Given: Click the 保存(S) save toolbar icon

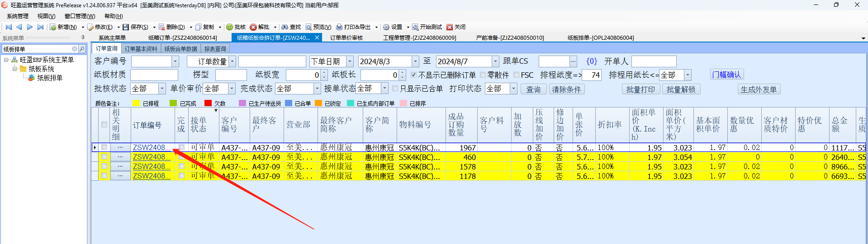Looking at the screenshot, I should tap(126, 27).
